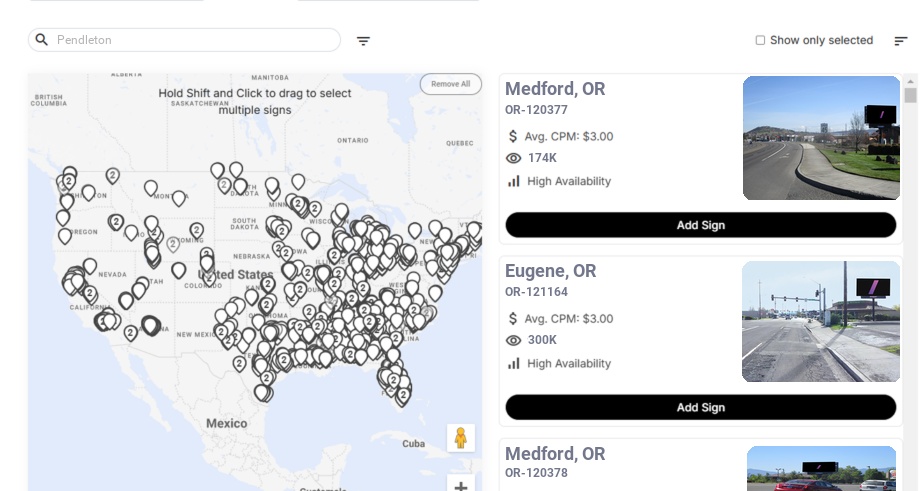Click the Street View pegman icon

(x=460, y=438)
